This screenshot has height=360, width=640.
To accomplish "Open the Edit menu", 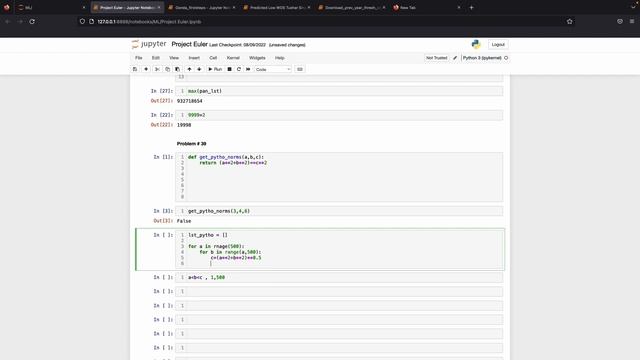I will pyautogui.click(x=156, y=58).
